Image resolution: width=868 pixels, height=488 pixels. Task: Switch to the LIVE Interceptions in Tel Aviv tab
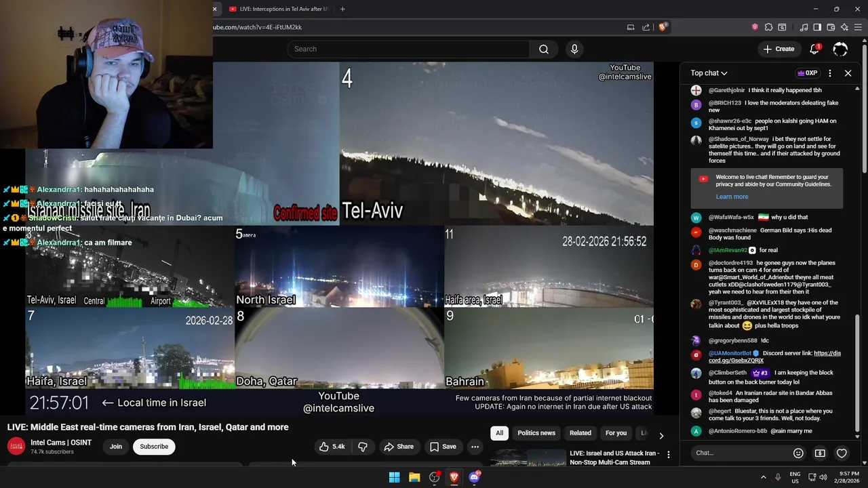point(278,9)
